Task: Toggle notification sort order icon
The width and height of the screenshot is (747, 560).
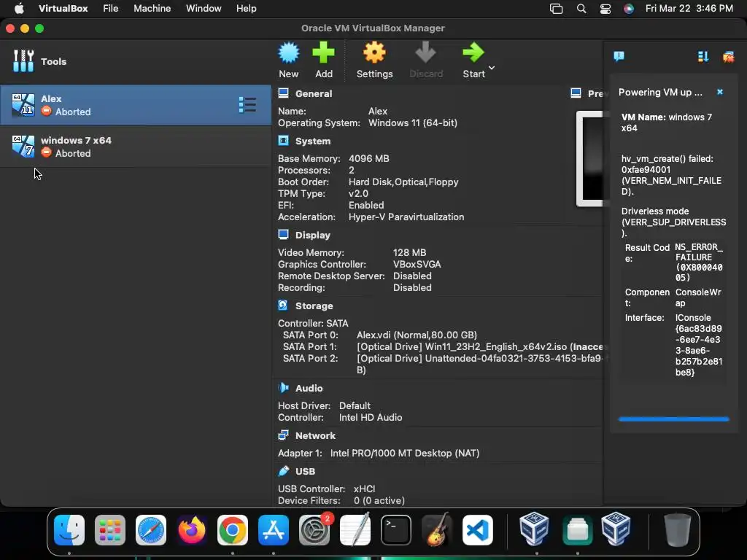Action: (x=703, y=57)
